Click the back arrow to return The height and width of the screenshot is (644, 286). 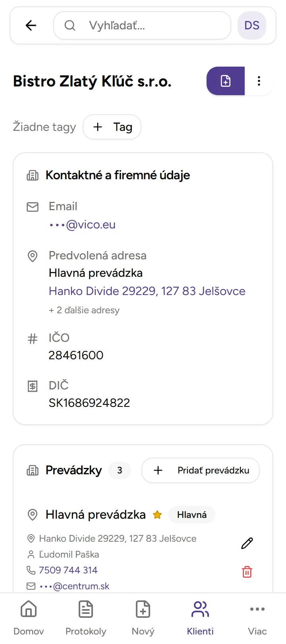31,25
